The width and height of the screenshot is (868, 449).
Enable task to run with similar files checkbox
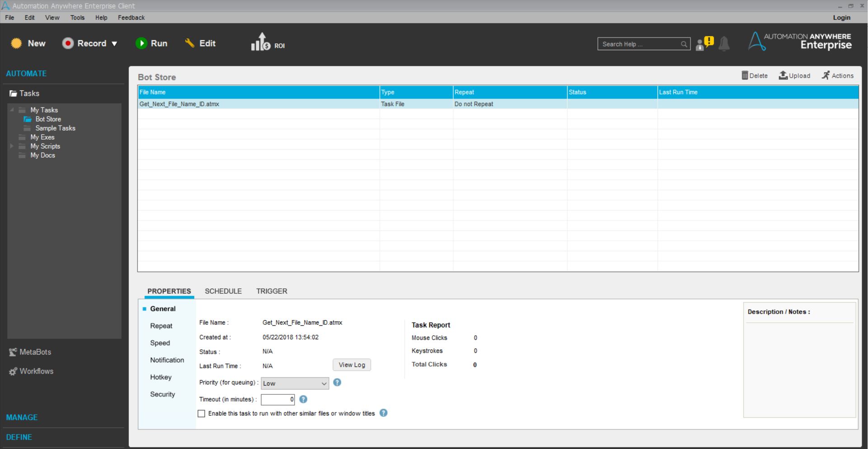(202, 413)
